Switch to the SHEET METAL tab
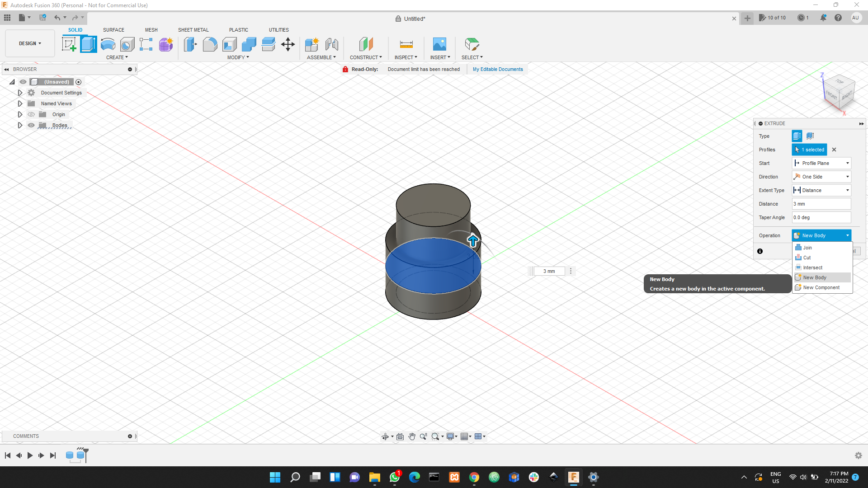Screen dimensions: 868x488 [193, 30]
